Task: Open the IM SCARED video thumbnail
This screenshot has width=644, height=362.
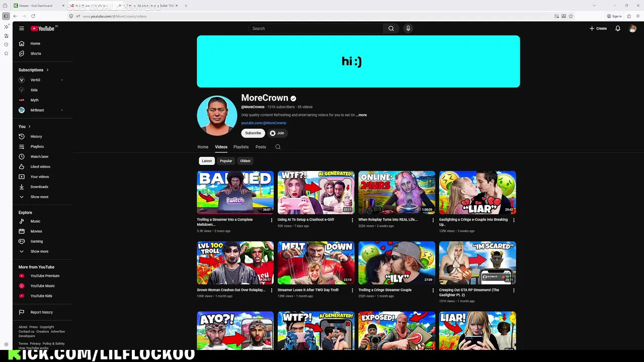Action: point(477,263)
